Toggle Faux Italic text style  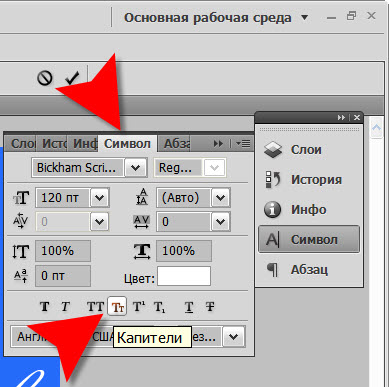tap(65, 306)
